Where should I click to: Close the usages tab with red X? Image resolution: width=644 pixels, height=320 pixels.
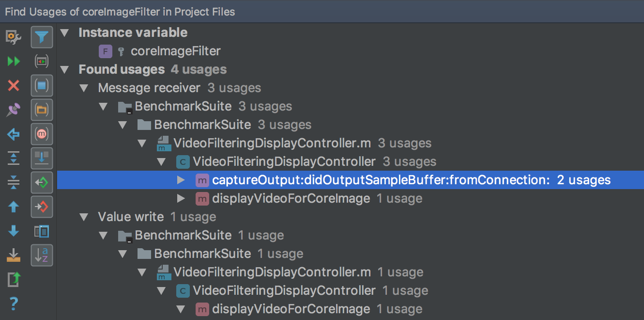[14, 86]
